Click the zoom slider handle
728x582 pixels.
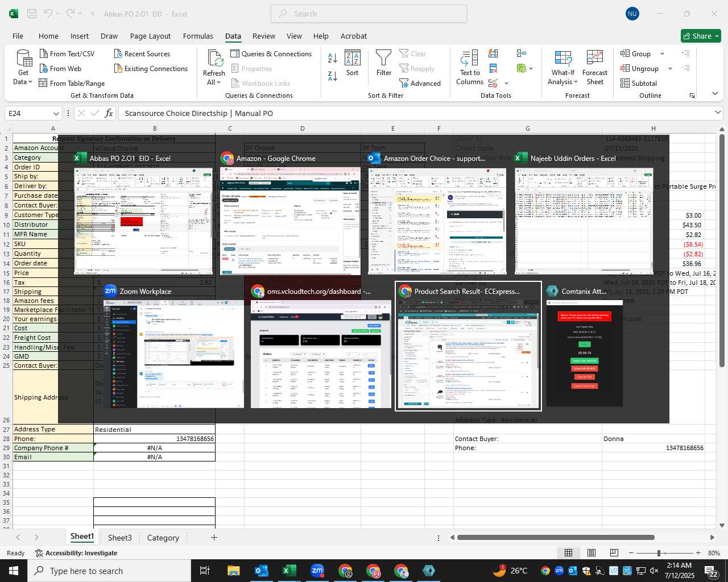(x=659, y=553)
